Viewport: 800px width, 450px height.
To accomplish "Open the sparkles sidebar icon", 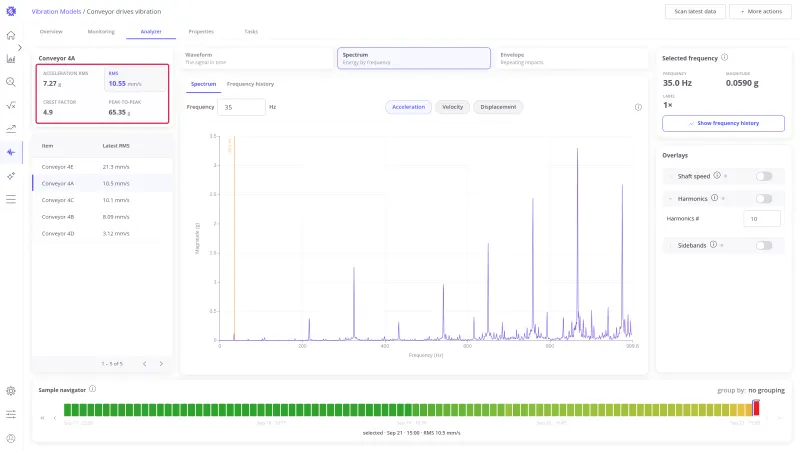I will point(11,176).
